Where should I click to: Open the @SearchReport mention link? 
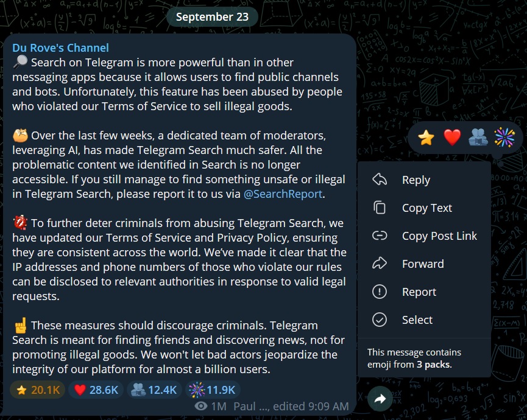point(283,194)
